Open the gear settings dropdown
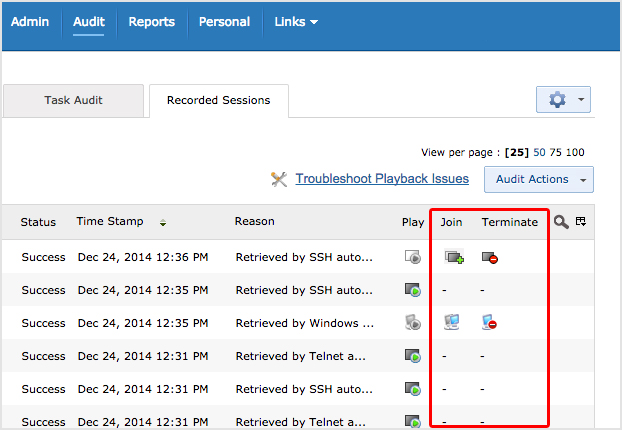The height and width of the screenshot is (430, 622). click(x=564, y=100)
